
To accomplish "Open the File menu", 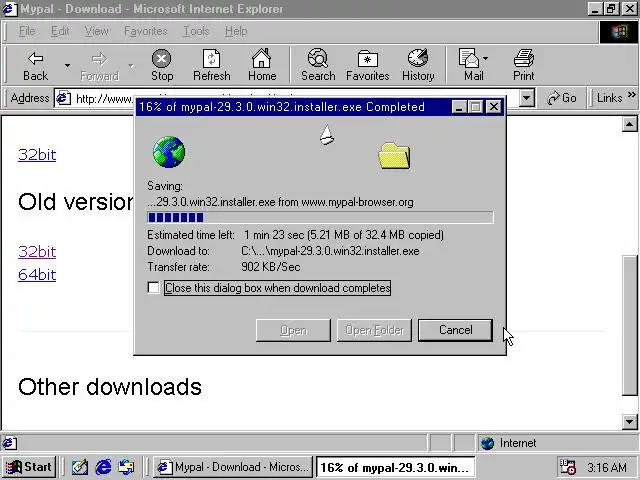I will click(27, 31).
